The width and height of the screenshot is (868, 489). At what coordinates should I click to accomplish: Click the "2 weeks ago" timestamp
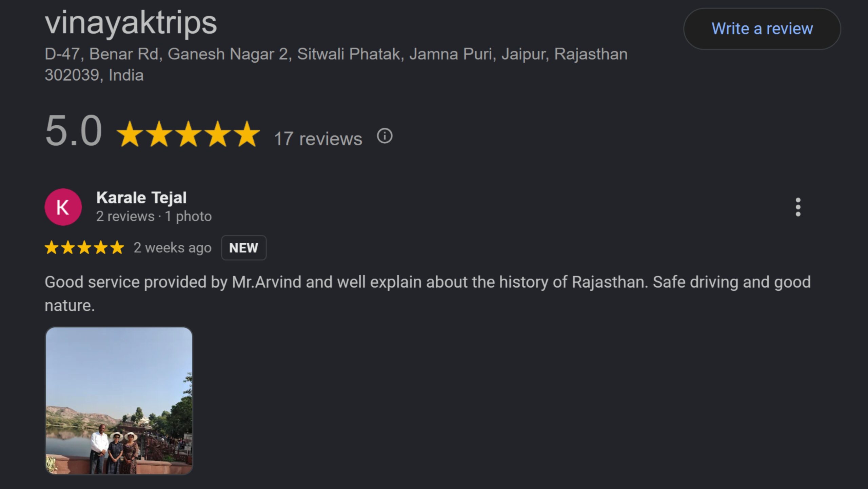172,248
